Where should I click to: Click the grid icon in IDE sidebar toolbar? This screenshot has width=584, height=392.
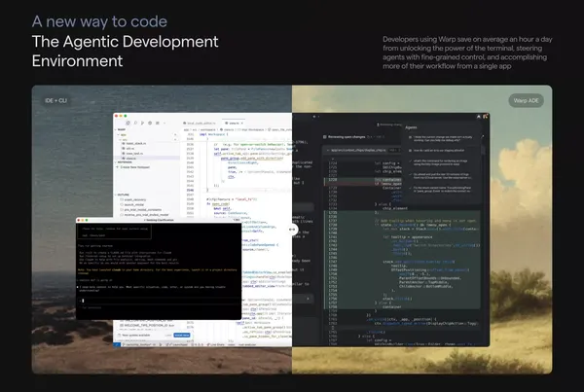(157, 123)
